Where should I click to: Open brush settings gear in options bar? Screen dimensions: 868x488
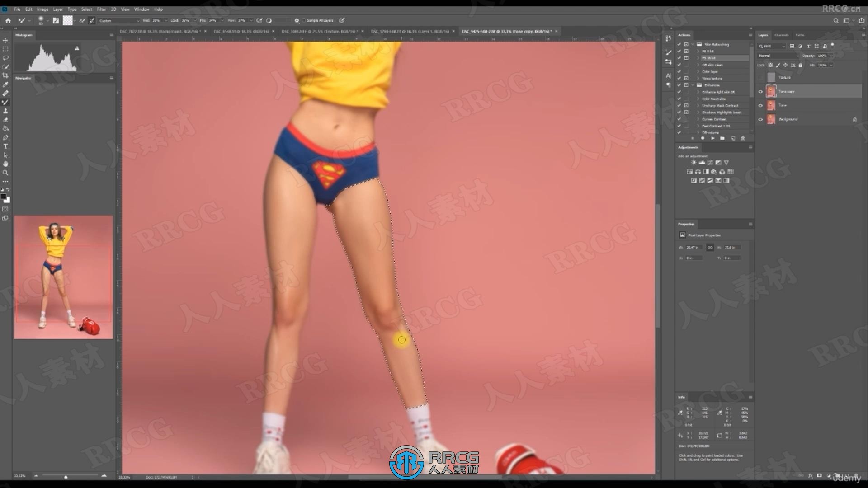[297, 20]
